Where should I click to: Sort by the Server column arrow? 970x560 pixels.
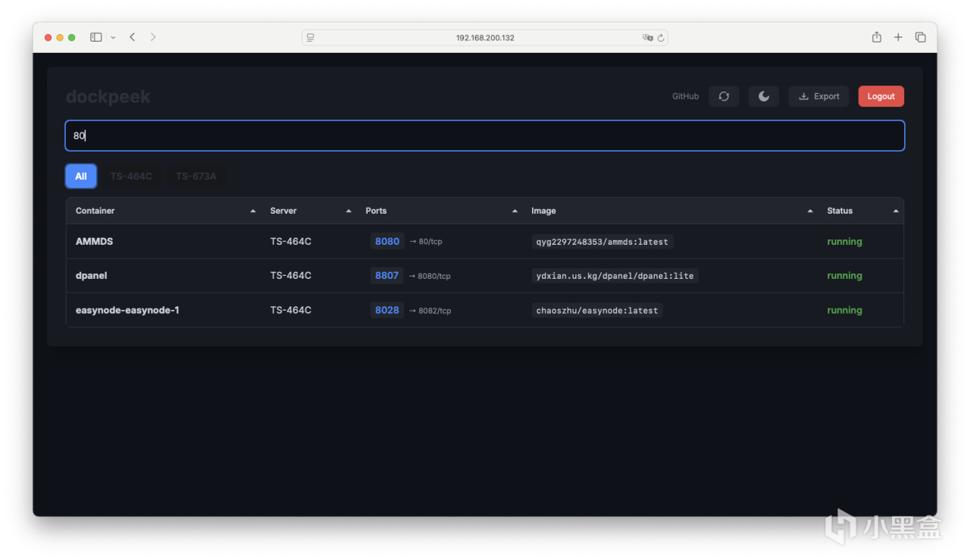(349, 211)
